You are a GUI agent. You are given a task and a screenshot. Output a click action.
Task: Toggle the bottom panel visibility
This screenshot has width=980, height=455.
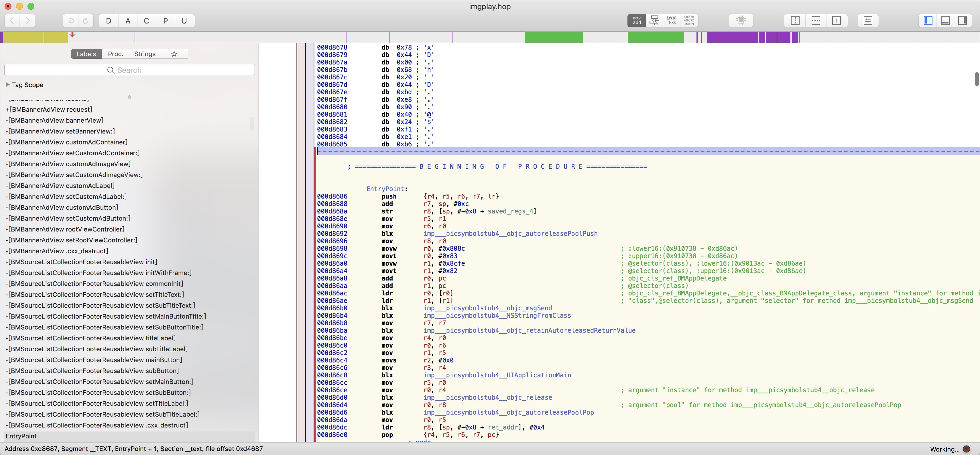(945, 21)
